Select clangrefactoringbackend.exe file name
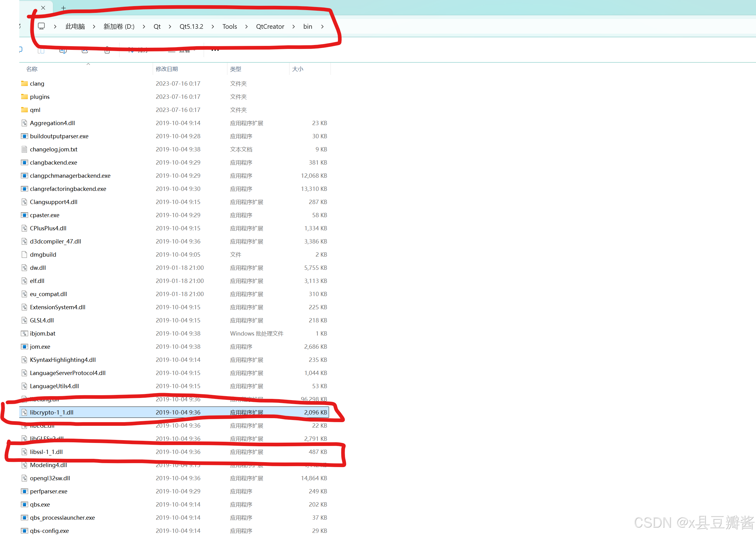Viewport: 756px width, 535px height. click(68, 189)
